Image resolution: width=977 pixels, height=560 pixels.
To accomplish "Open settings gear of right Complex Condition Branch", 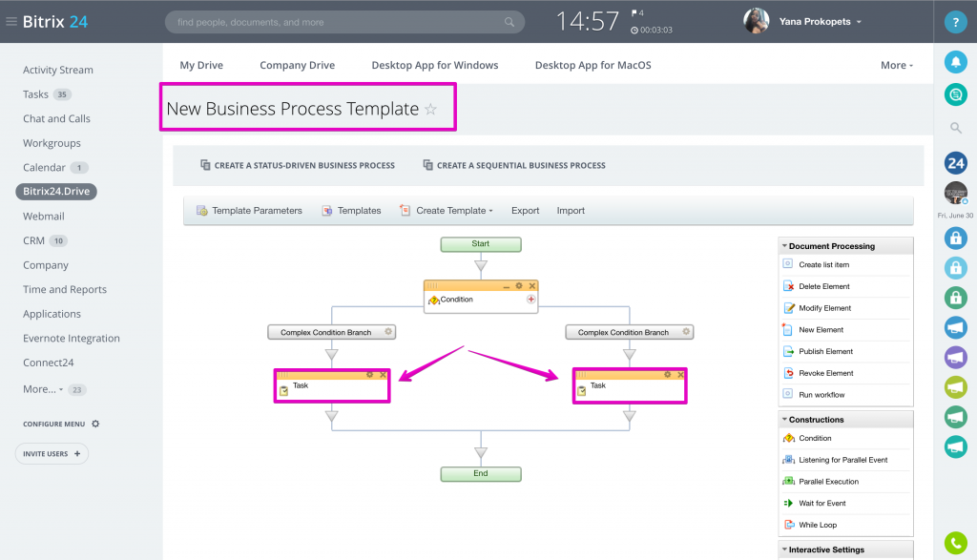I will [686, 331].
